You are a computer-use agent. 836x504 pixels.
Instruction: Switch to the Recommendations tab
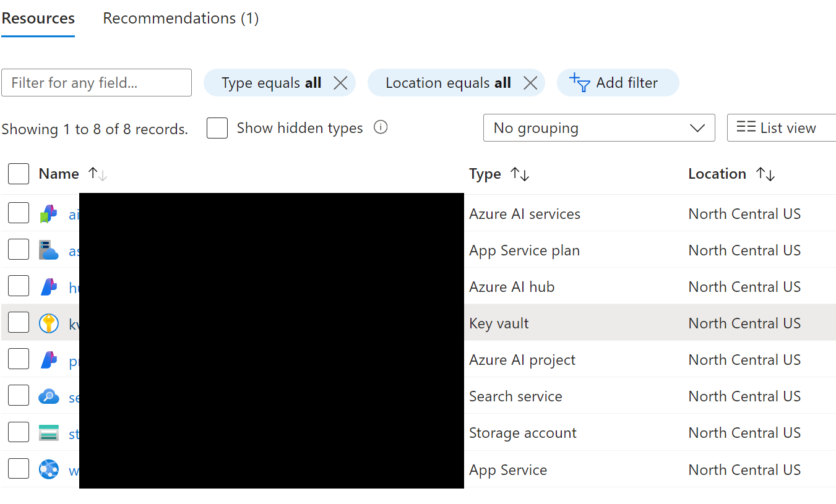pos(181,18)
